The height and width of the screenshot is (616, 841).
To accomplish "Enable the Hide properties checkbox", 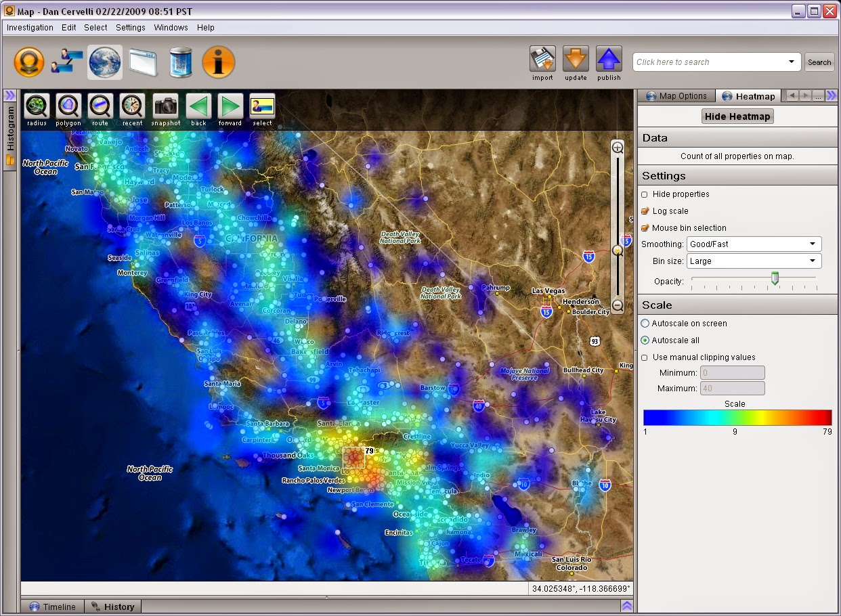I will (645, 194).
